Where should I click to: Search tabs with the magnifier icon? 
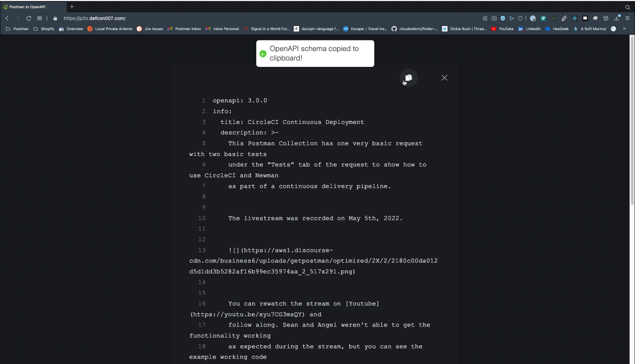[x=628, y=7]
